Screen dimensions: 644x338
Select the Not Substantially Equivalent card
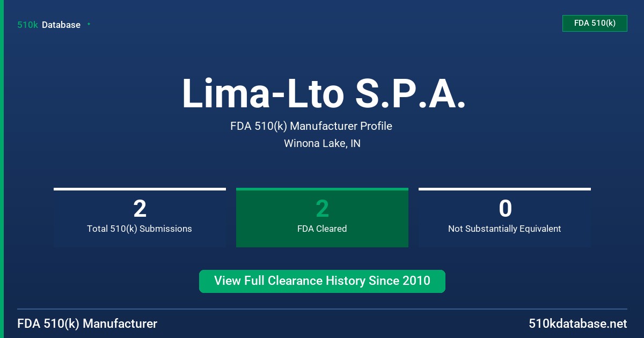point(504,217)
